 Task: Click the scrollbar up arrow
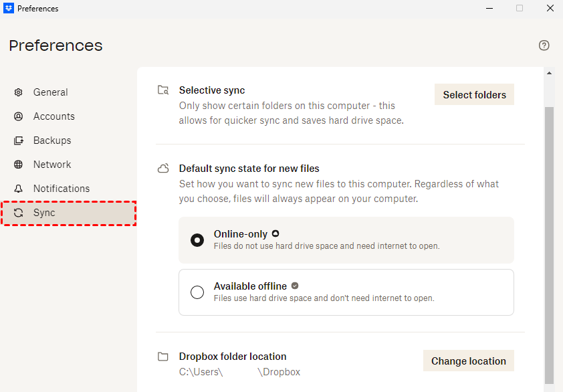550,72
